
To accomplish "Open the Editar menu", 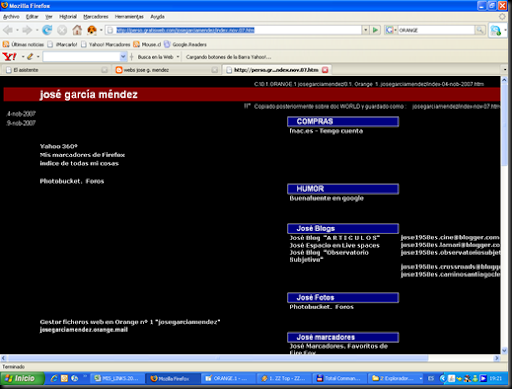I will tap(32, 16).
